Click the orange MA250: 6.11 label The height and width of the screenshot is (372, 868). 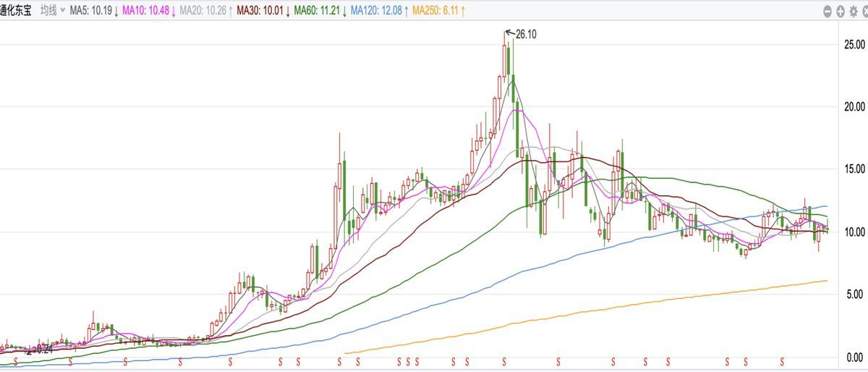[x=438, y=11]
